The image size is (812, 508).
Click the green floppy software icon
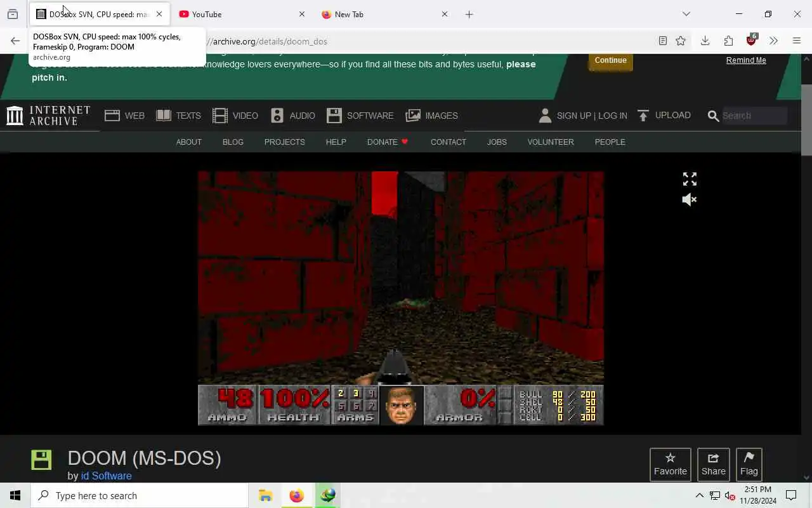(41, 460)
